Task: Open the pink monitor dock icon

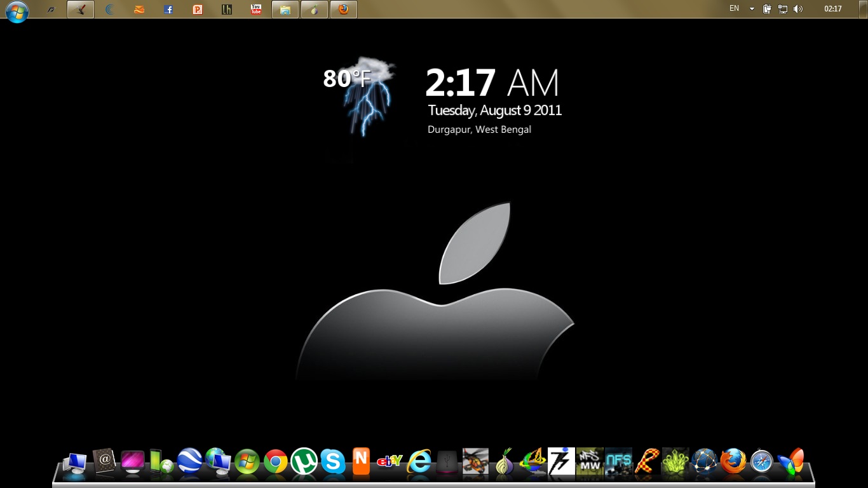Action: point(133,461)
